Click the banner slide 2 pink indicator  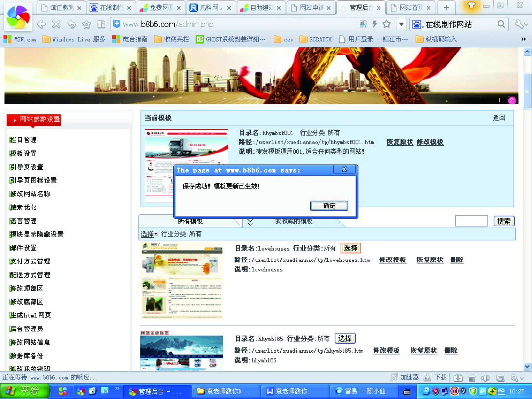512,100
